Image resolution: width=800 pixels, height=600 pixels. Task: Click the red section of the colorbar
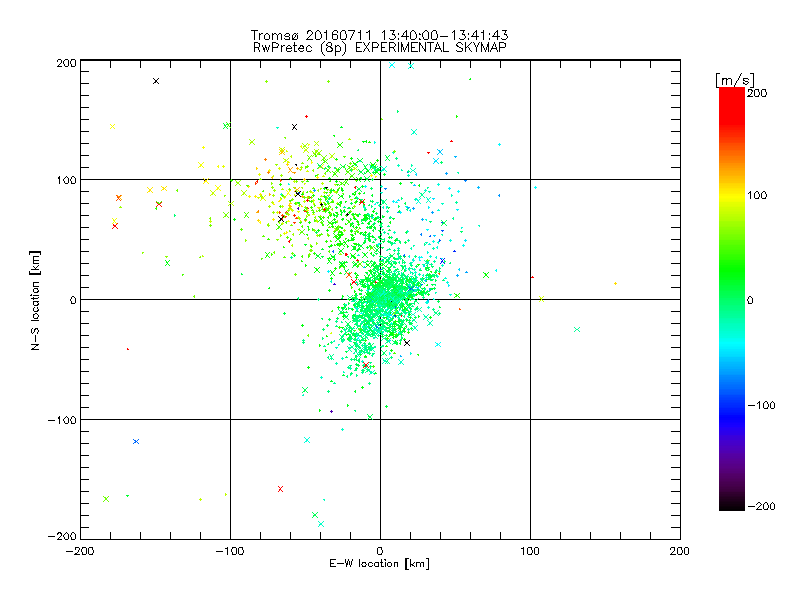point(732,105)
